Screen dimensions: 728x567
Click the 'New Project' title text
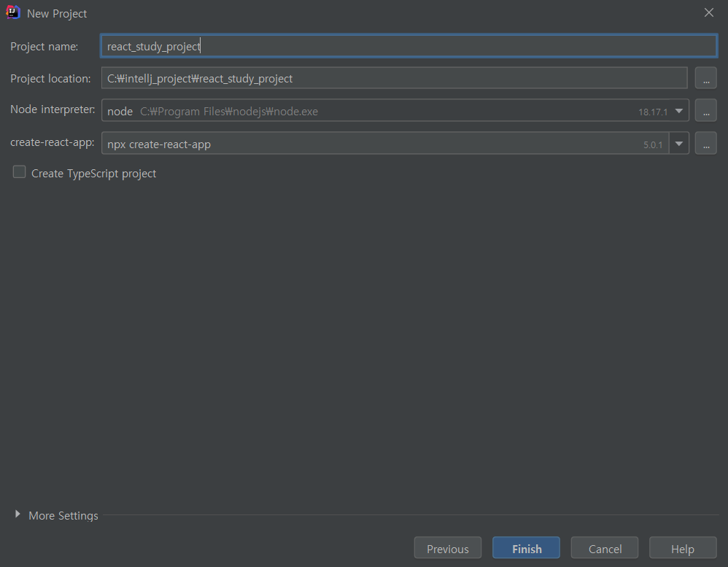coord(57,13)
